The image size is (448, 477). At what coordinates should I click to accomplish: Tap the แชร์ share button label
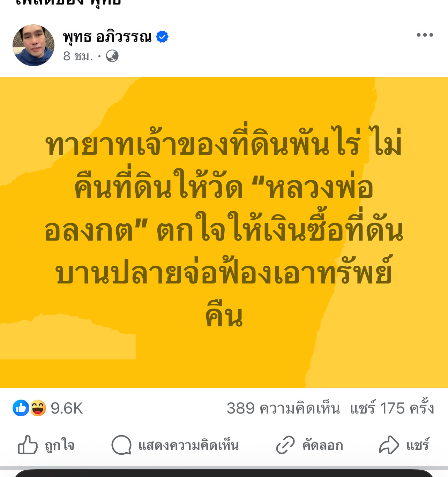418,445
